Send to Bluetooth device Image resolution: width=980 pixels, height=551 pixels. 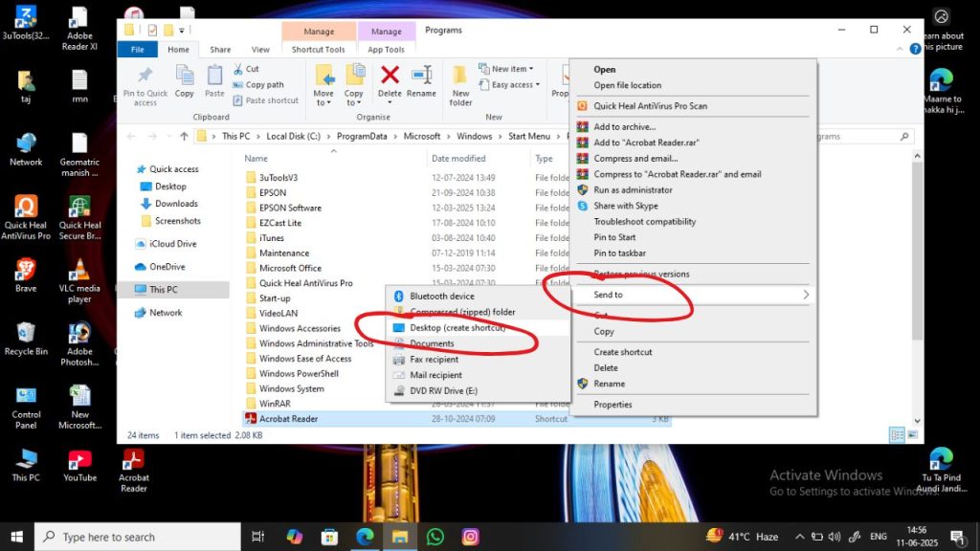coord(441,297)
